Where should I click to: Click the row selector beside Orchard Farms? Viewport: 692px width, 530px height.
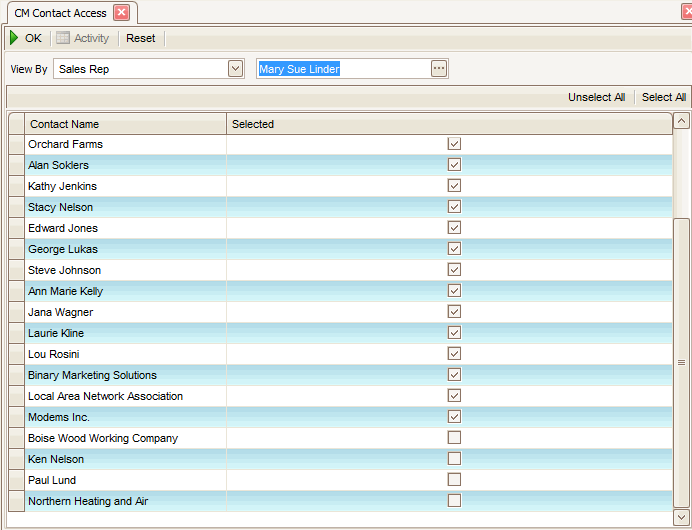click(x=16, y=145)
